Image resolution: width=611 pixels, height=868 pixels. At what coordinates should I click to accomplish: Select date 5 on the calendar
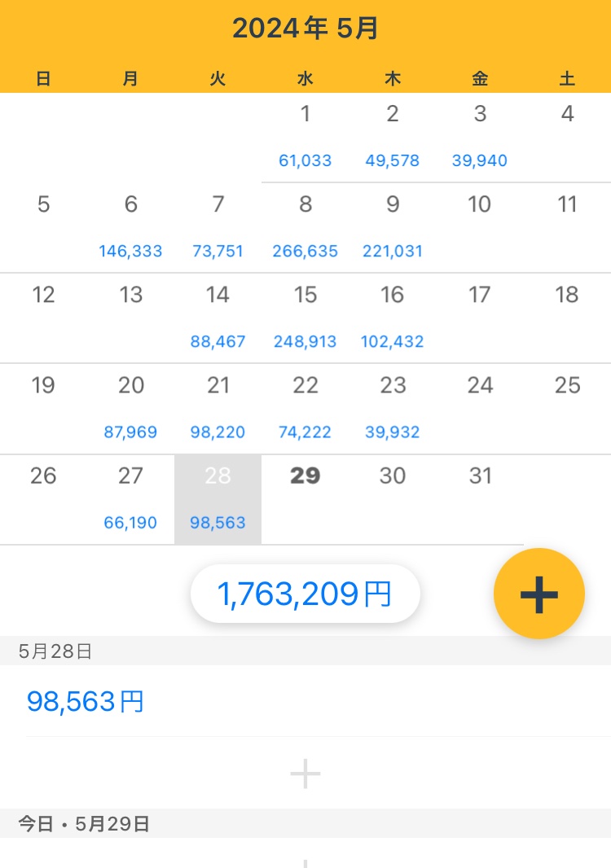tap(44, 227)
